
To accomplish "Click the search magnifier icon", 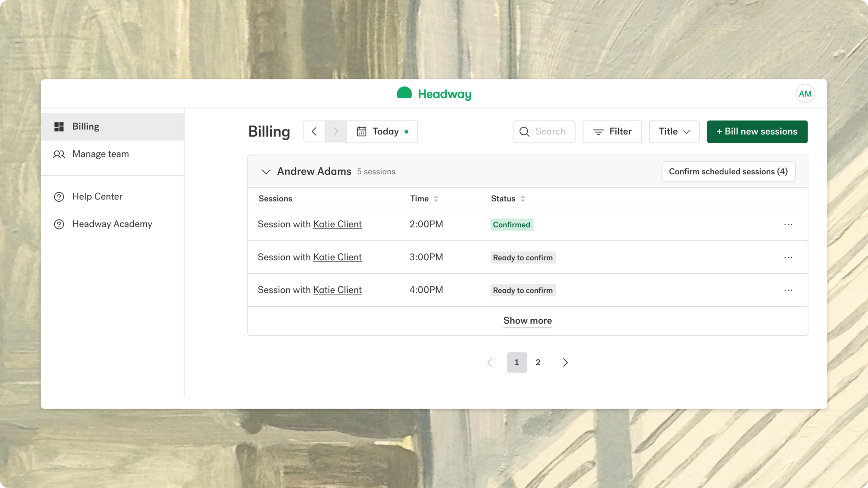I will [524, 131].
